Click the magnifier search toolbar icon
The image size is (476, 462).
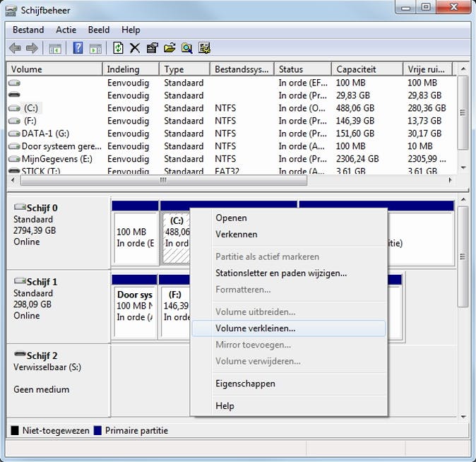coord(186,48)
